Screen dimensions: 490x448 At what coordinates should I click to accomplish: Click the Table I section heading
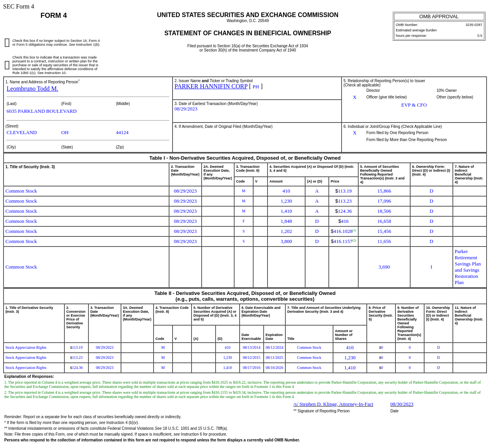pyautogui.click(x=245, y=158)
